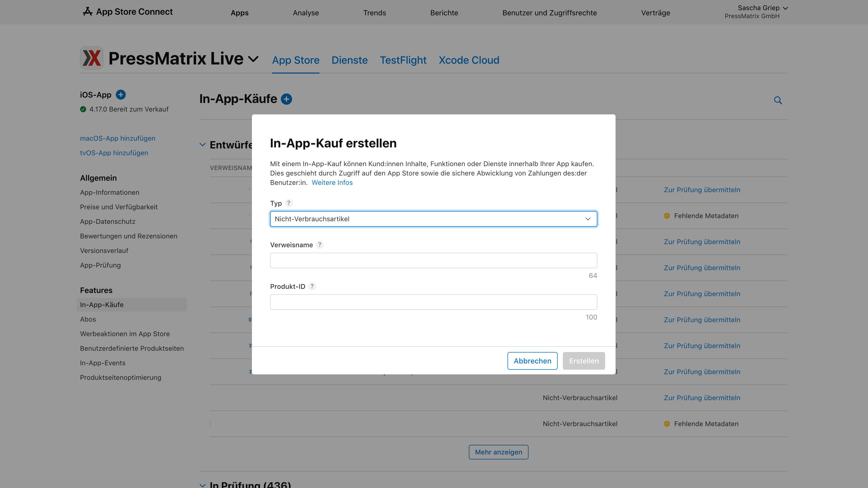The image size is (868, 488).
Task: Open the Typ dropdown Nicht-Verbrauchsartikel
Action: point(433,219)
